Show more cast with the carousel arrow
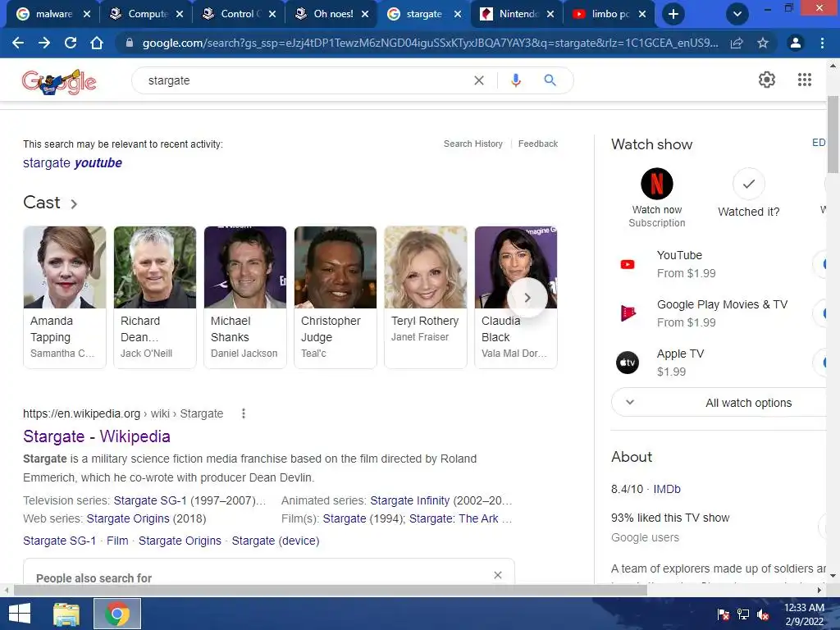840x630 pixels. pos(527,298)
